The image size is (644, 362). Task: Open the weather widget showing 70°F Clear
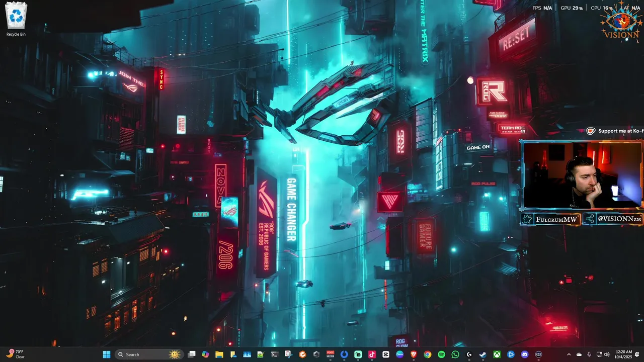point(15,354)
